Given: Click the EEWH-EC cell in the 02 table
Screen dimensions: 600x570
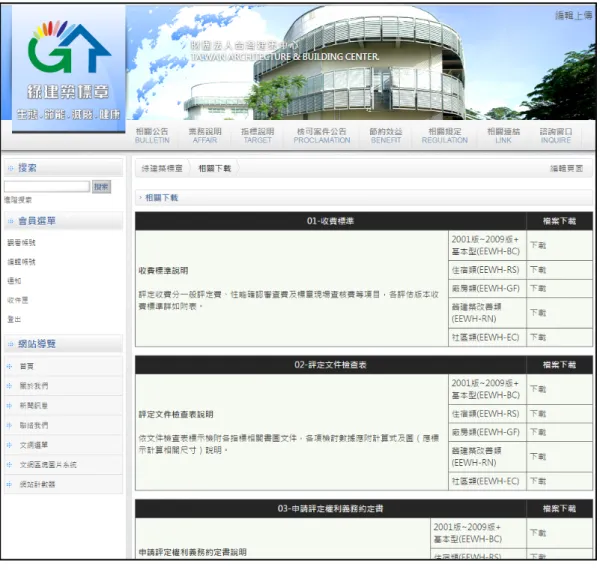Looking at the screenshot, I should (x=486, y=481).
